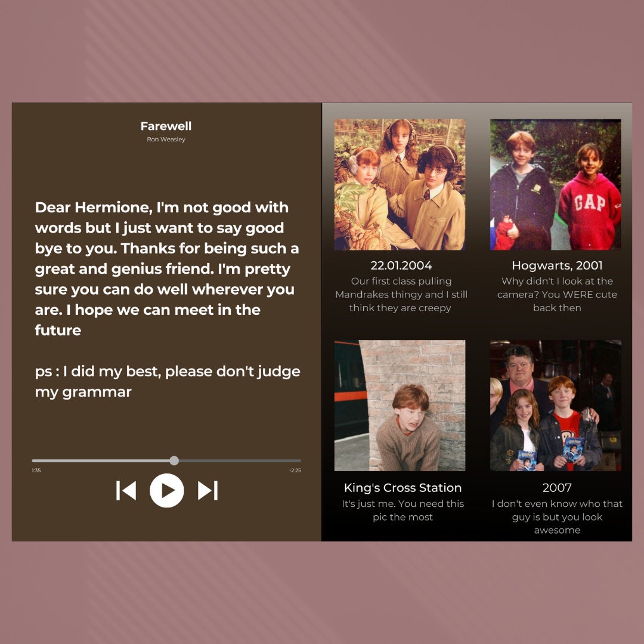The image size is (644, 644).
Task: Click the Dear Hermione lyrics text
Action: click(167, 268)
